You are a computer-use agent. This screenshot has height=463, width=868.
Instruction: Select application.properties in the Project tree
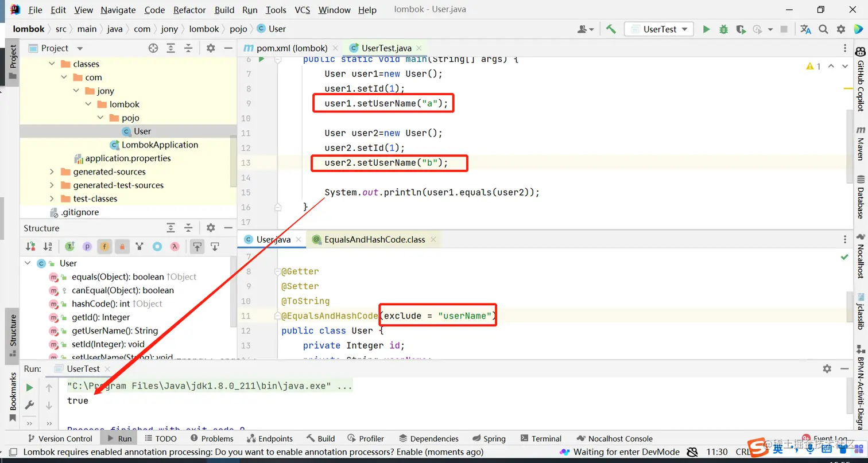point(122,158)
